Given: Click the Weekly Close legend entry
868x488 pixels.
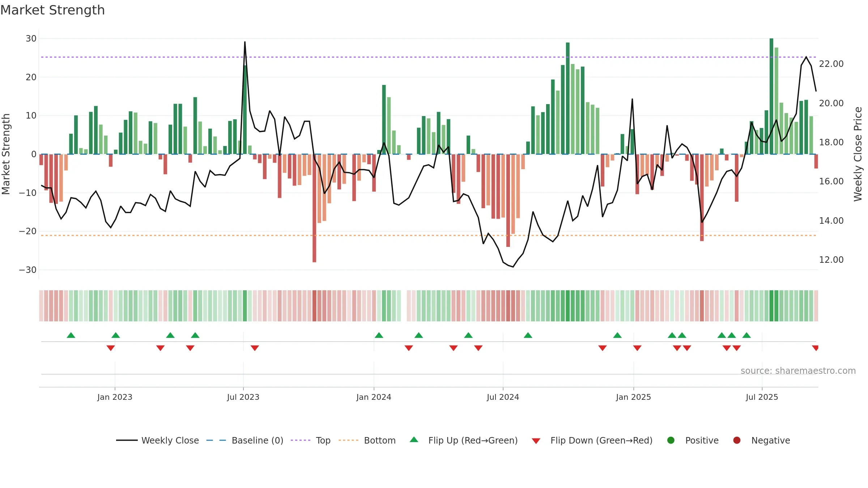Looking at the screenshot, I should [157, 440].
